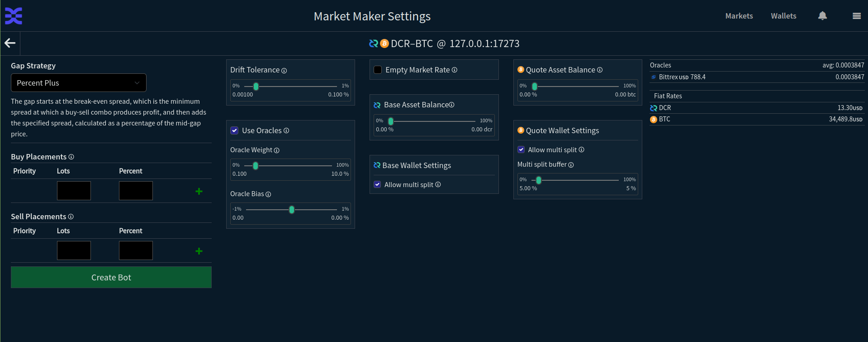Image resolution: width=868 pixels, height=342 pixels.
Task: Add a sell placement with plus icon
Action: [199, 251]
